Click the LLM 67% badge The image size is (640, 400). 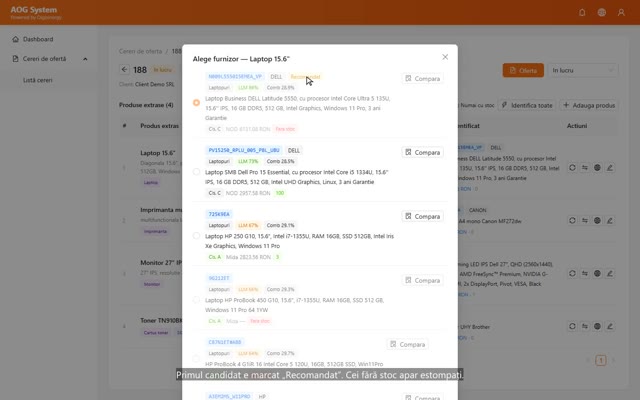click(x=248, y=225)
